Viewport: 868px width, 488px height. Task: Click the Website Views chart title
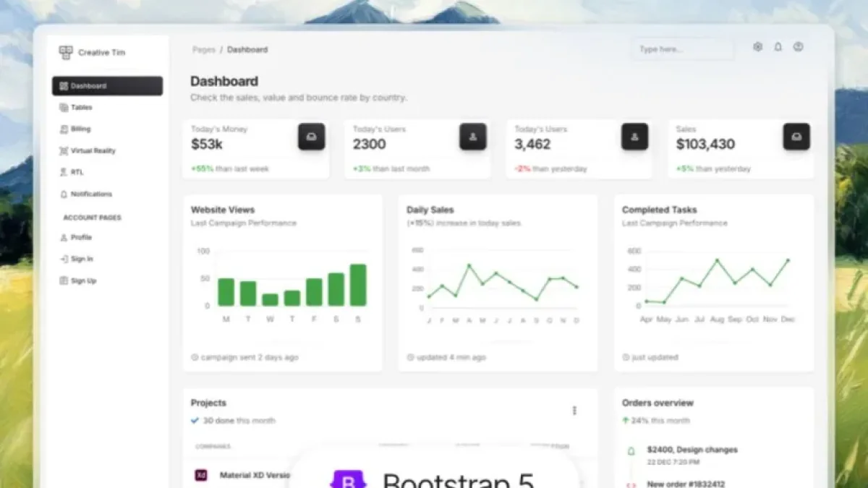(223, 210)
